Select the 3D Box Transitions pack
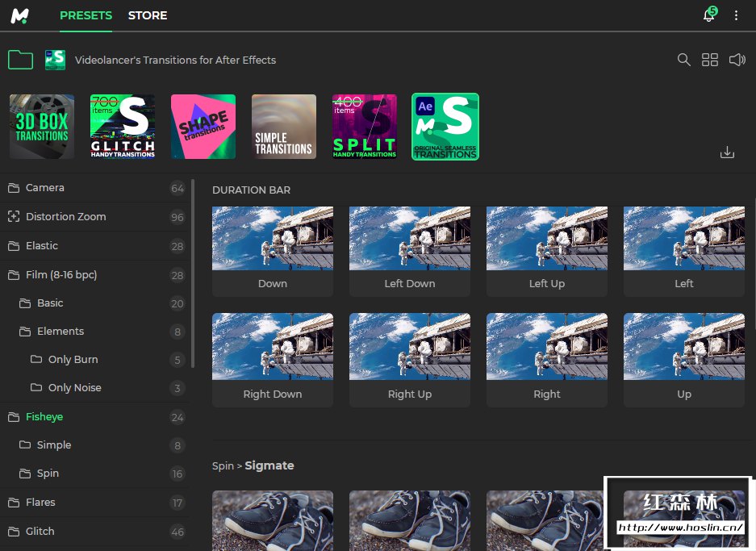756x551 pixels. point(42,127)
